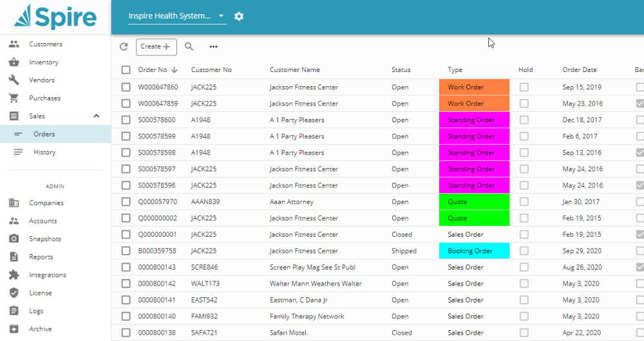644x341 pixels.
Task: Select the row checkbox for order S000578600
Action: (x=126, y=120)
